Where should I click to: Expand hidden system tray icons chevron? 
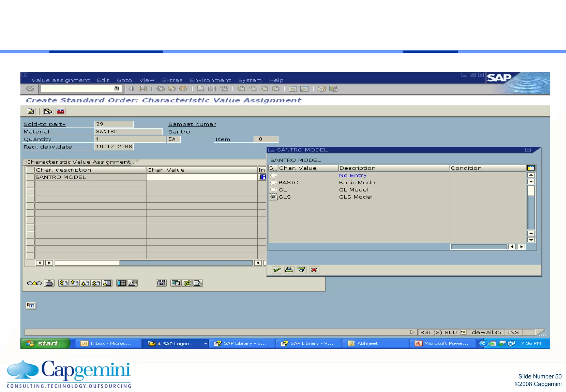pyautogui.click(x=483, y=343)
